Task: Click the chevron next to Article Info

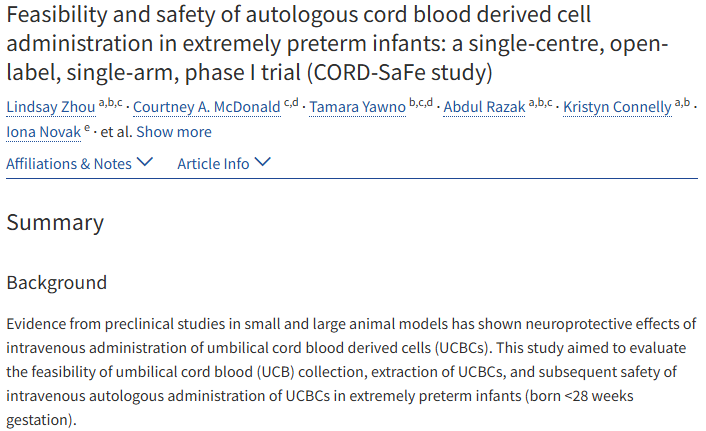Action: 262,162
